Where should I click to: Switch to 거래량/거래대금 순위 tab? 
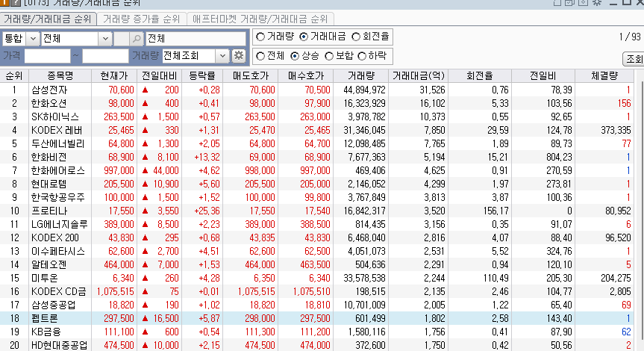click(x=48, y=19)
